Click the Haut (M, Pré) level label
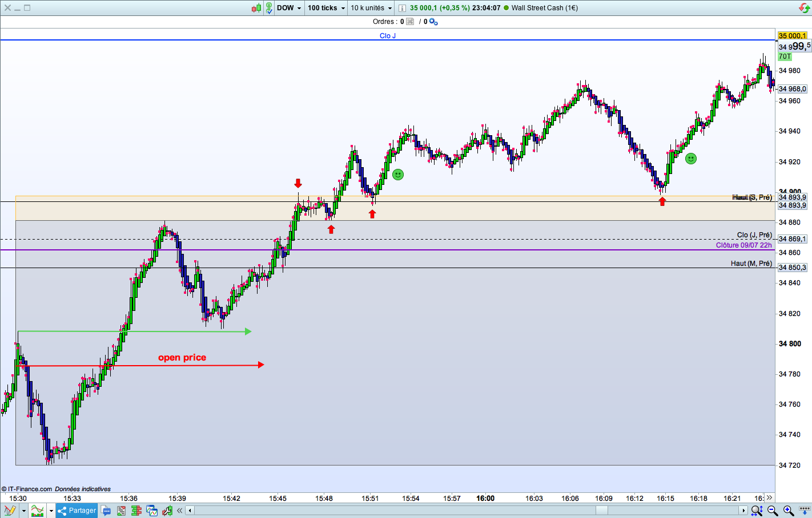This screenshot has height=518, width=812. pos(751,264)
